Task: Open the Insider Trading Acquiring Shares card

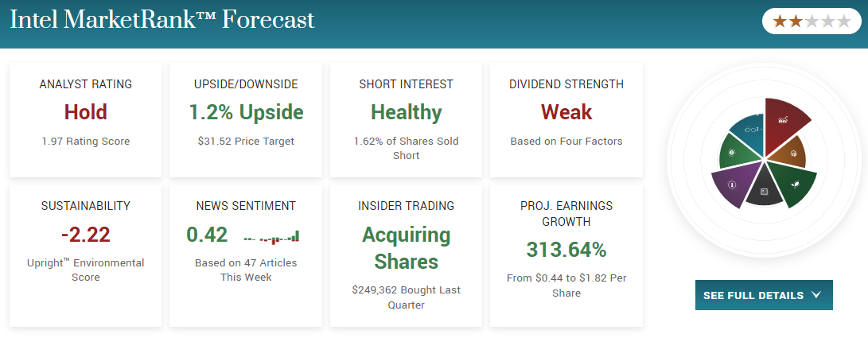Action: (407, 255)
